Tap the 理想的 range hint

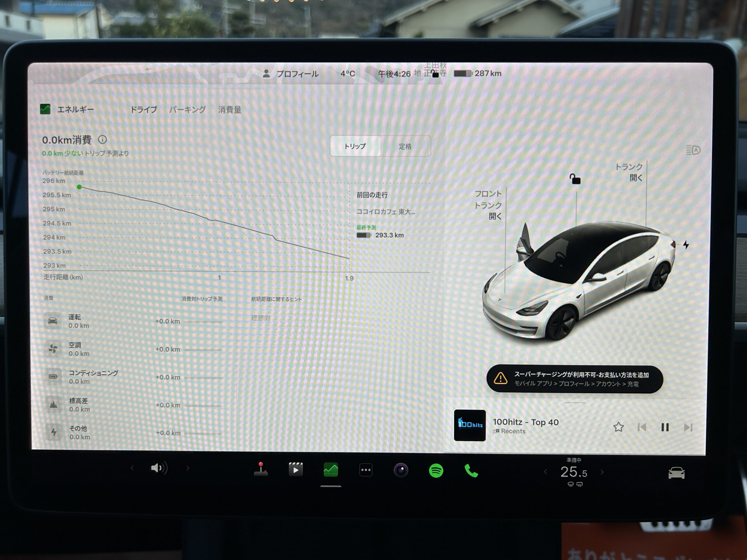pyautogui.click(x=261, y=318)
